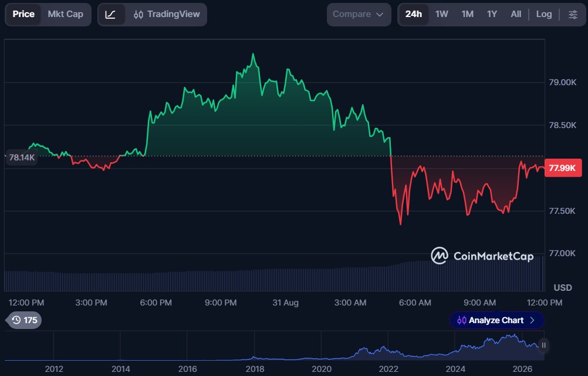Click the USD currency label
The width and height of the screenshot is (588, 376).
pos(563,288)
